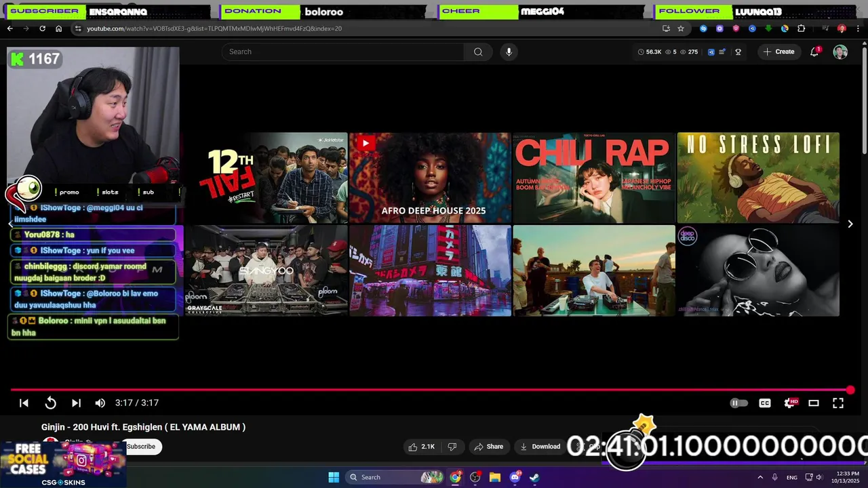Open the Sangyoo DJ set thumbnail
The height and width of the screenshot is (488, 868).
click(266, 270)
